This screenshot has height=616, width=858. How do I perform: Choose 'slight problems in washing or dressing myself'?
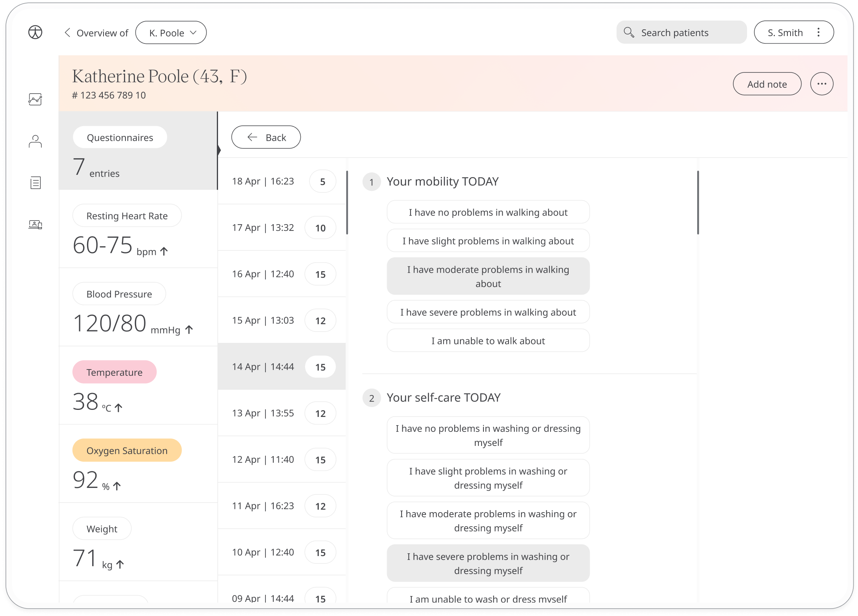488,478
